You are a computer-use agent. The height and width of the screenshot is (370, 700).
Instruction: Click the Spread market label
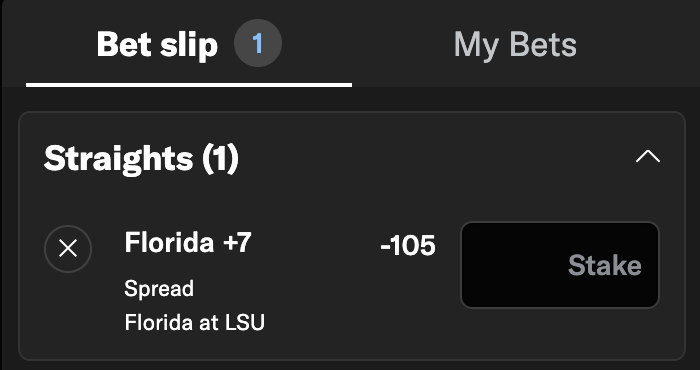(159, 289)
